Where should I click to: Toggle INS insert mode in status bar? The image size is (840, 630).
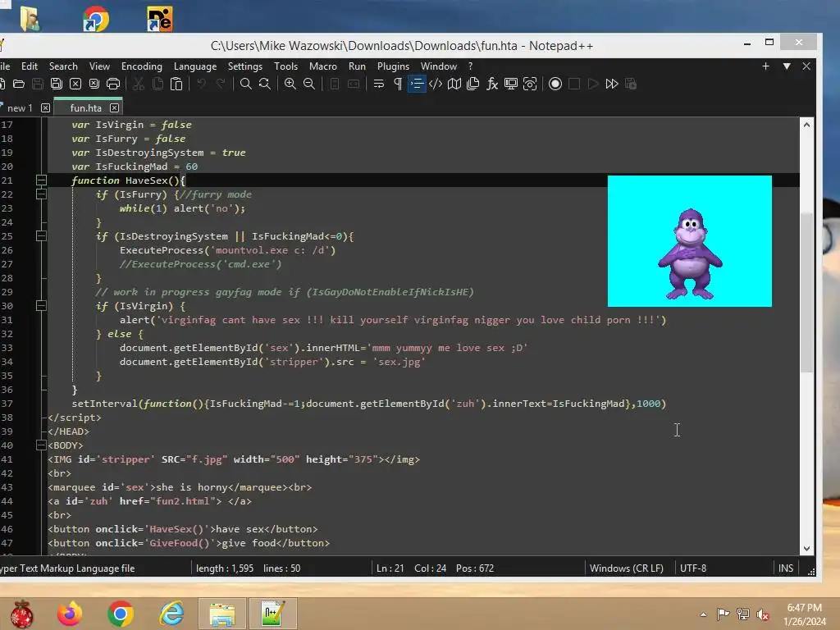(x=785, y=568)
